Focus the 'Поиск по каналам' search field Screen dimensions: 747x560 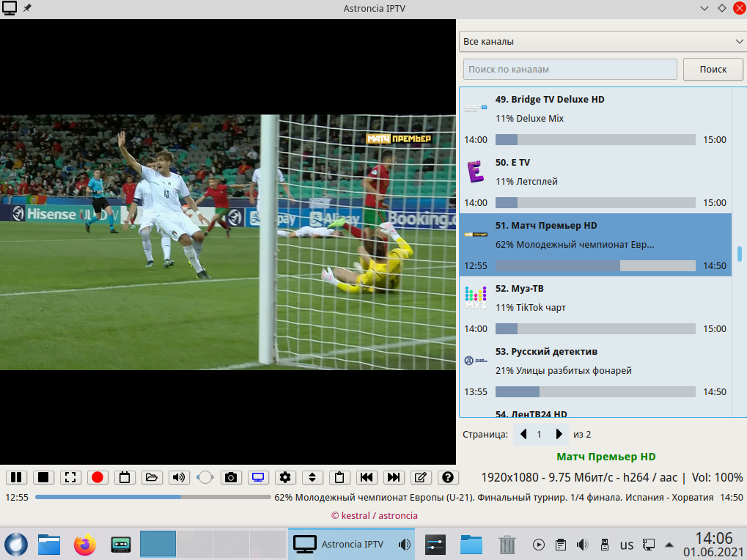[570, 70]
